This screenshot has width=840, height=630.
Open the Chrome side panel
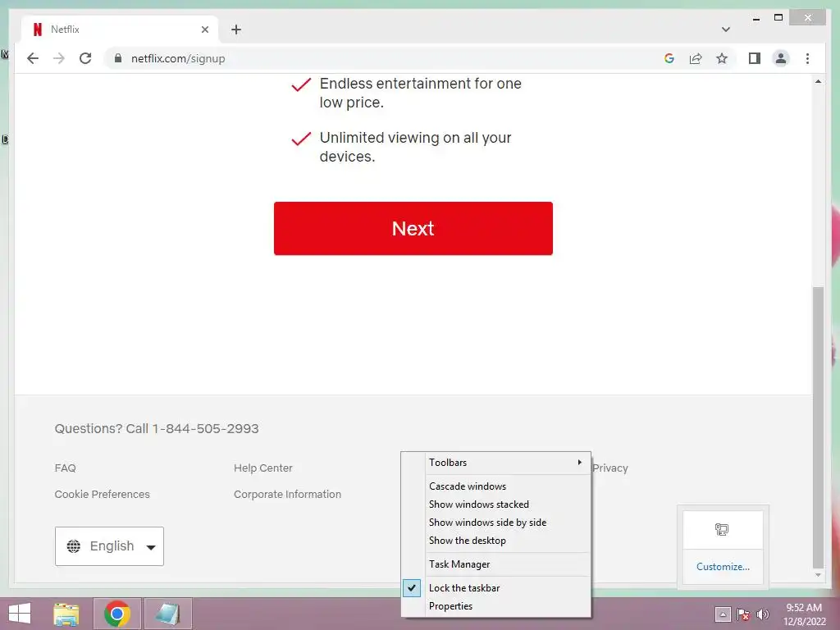pyautogui.click(x=755, y=58)
